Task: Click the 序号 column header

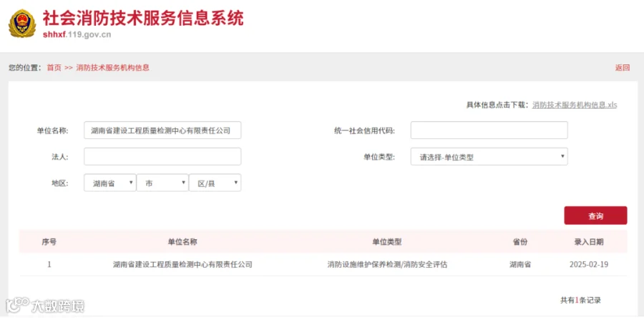Action: [x=49, y=242]
